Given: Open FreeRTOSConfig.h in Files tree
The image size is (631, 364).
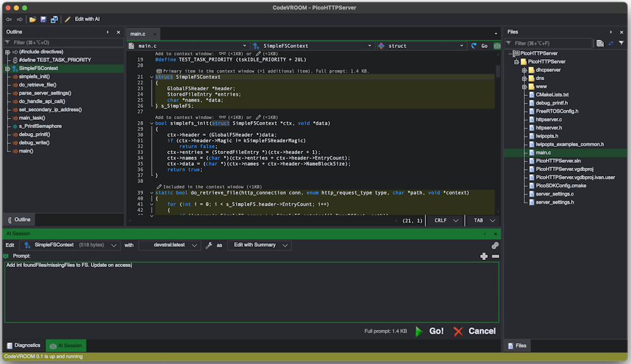Looking at the screenshot, I should click(557, 111).
